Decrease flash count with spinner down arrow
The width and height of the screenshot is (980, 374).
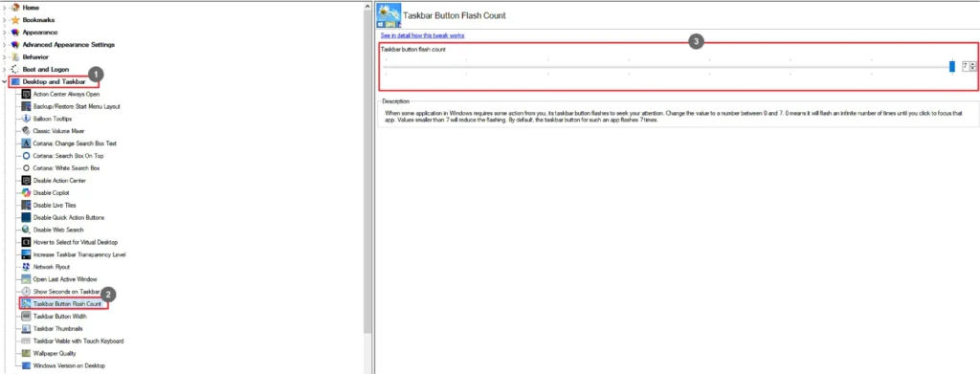(x=972, y=69)
